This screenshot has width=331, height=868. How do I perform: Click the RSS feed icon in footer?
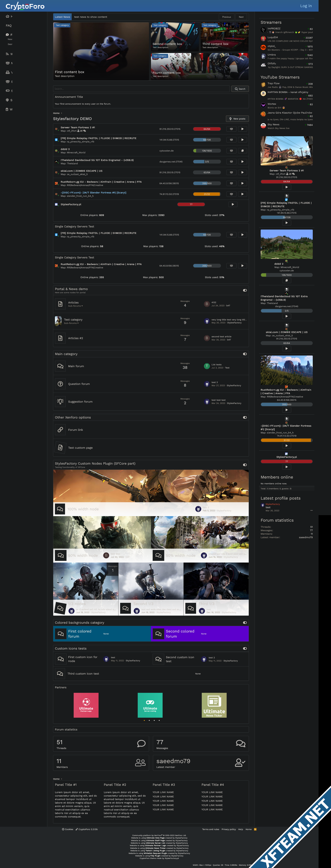point(255,829)
